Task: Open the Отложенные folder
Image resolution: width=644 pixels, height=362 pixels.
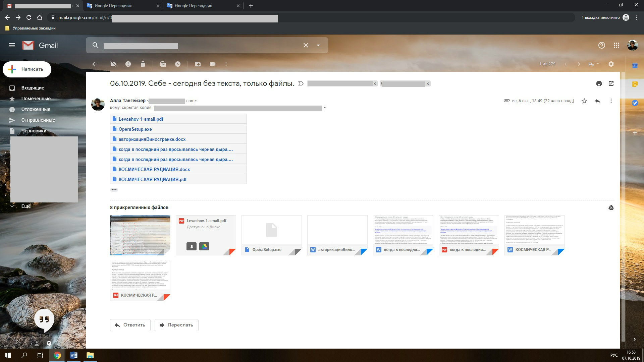Action: coord(36,109)
